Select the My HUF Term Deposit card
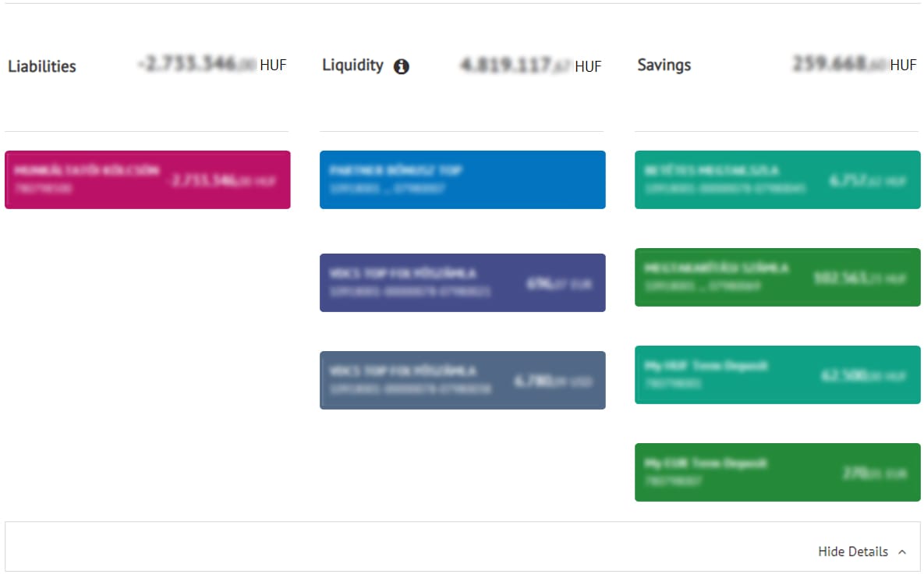 tap(777, 374)
